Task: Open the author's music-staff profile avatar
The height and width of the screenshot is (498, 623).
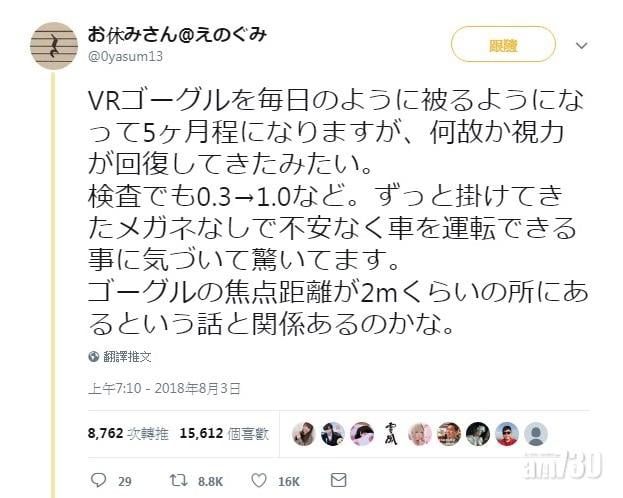Action: [x=54, y=46]
